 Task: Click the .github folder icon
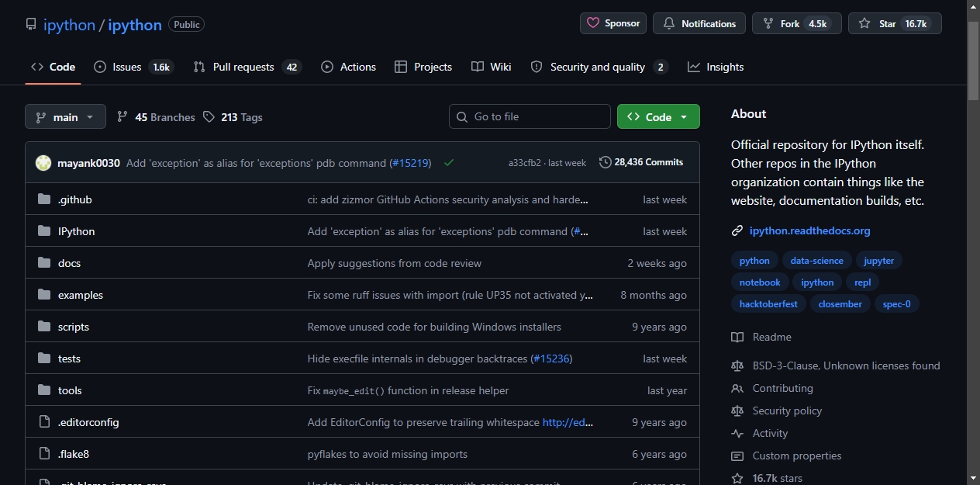click(44, 199)
